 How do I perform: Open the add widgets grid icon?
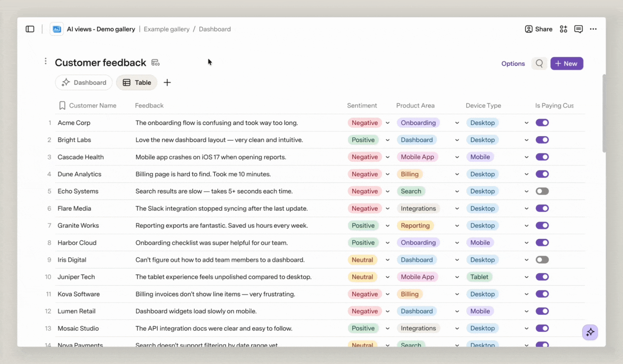point(564,29)
